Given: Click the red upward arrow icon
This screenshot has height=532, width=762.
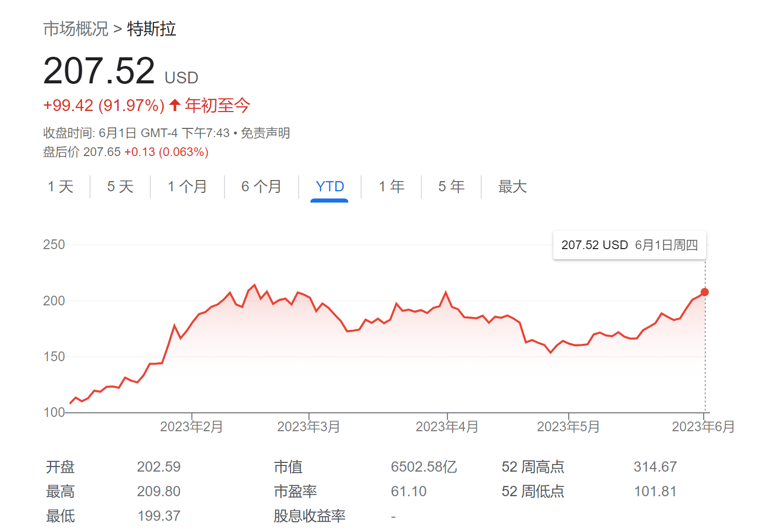Looking at the screenshot, I should pos(175,105).
